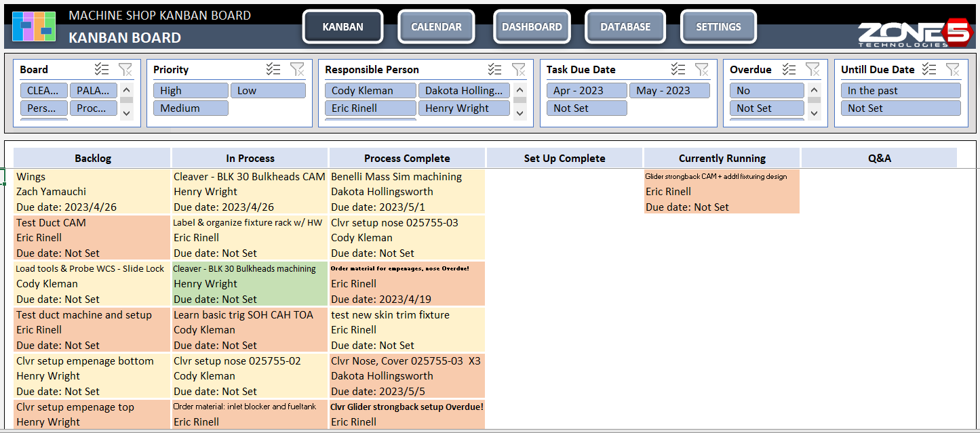Switch to the CALENDAR tab
980x433 pixels.
(x=436, y=26)
